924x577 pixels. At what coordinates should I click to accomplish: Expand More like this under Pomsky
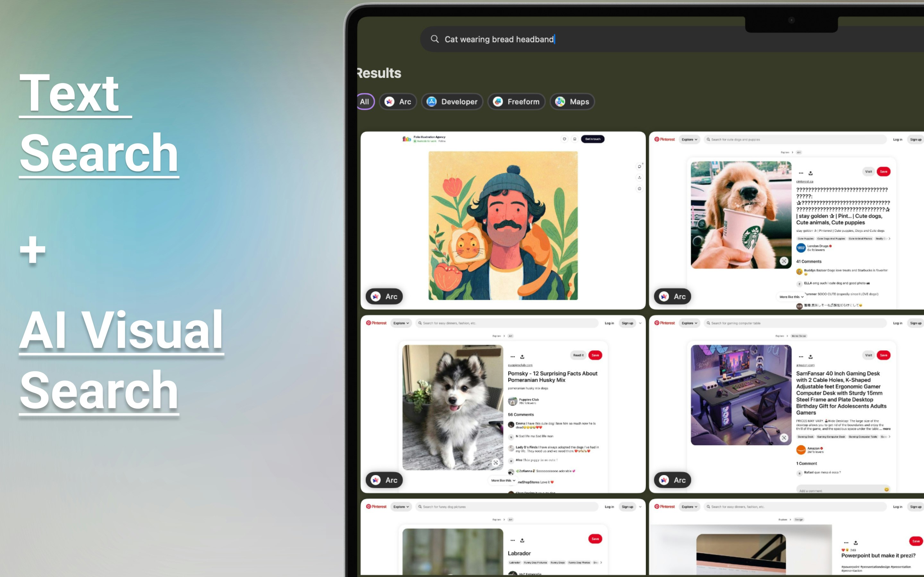pyautogui.click(x=503, y=481)
